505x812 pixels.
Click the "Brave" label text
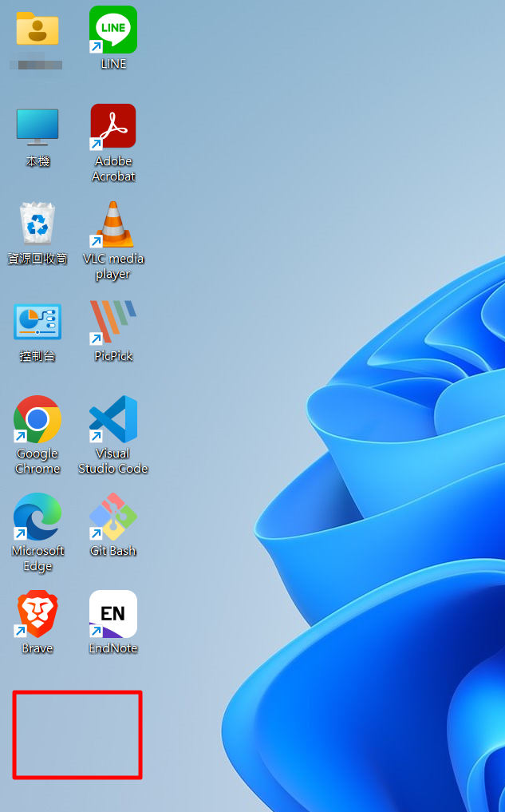pos(37,648)
